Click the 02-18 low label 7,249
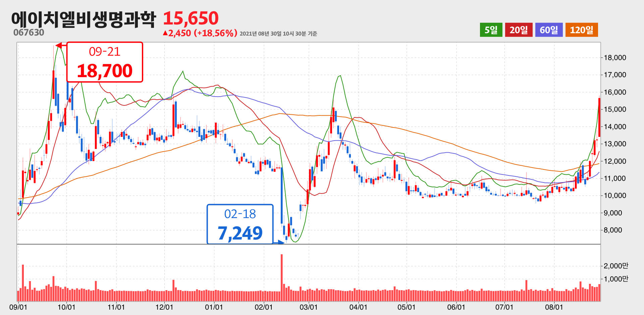The height and width of the screenshot is (315, 644). (x=240, y=224)
